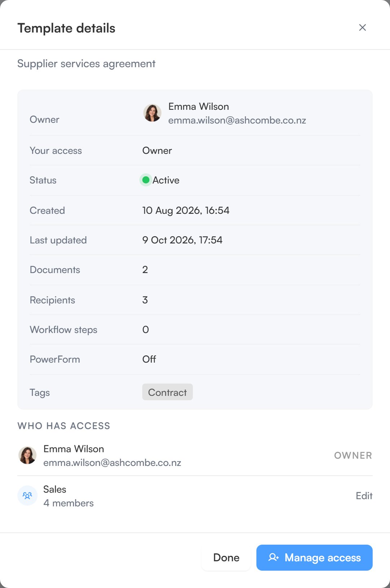
Task: Click the Active status text
Action: [x=166, y=180]
